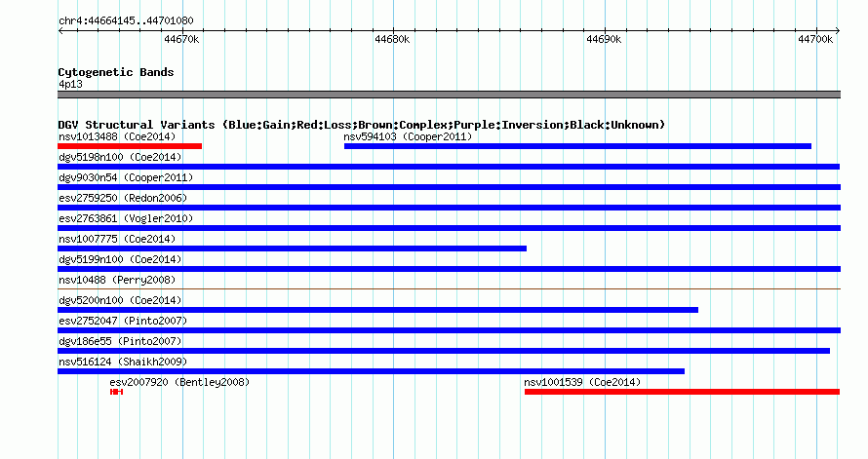Viewport: 868px width, 459px height.
Task: Select the nsv516124 (Shaikh2009) label
Action: click(123, 362)
